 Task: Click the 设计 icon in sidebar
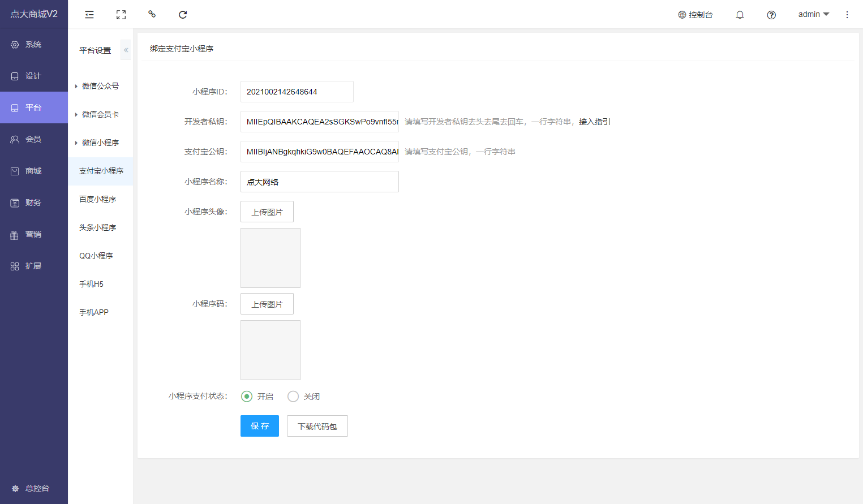(x=15, y=76)
